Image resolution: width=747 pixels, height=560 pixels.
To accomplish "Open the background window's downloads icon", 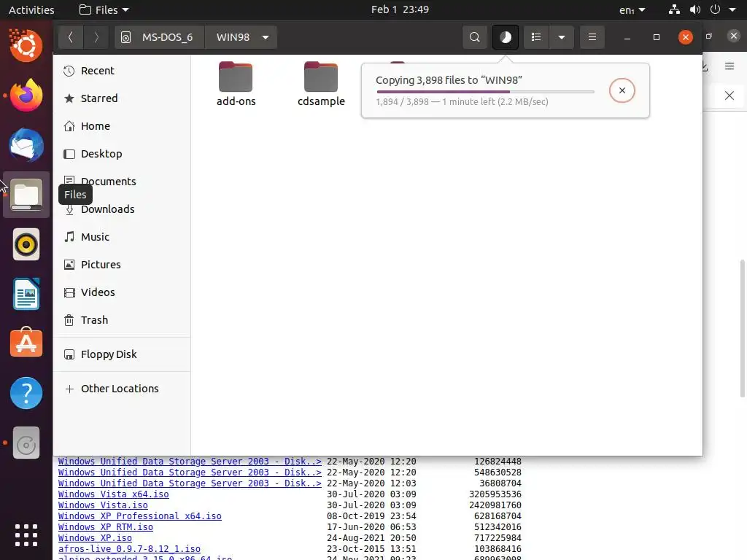I will [x=705, y=67].
